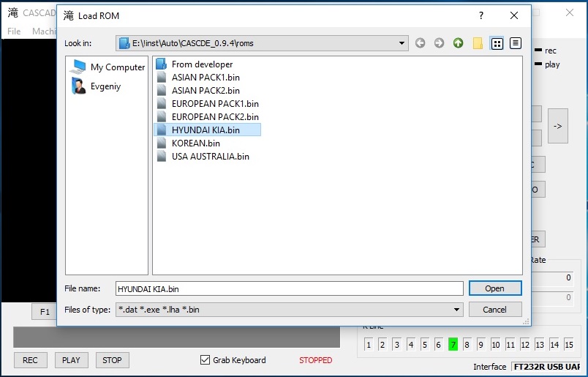
Task: Toggle the Grab Keyboard checkbox
Action: click(205, 360)
